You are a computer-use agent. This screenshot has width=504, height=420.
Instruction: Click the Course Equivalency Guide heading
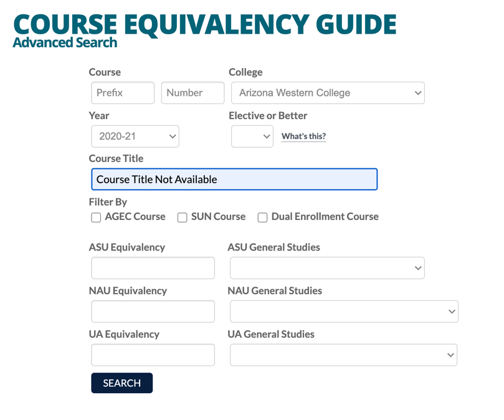pyautogui.click(x=205, y=24)
